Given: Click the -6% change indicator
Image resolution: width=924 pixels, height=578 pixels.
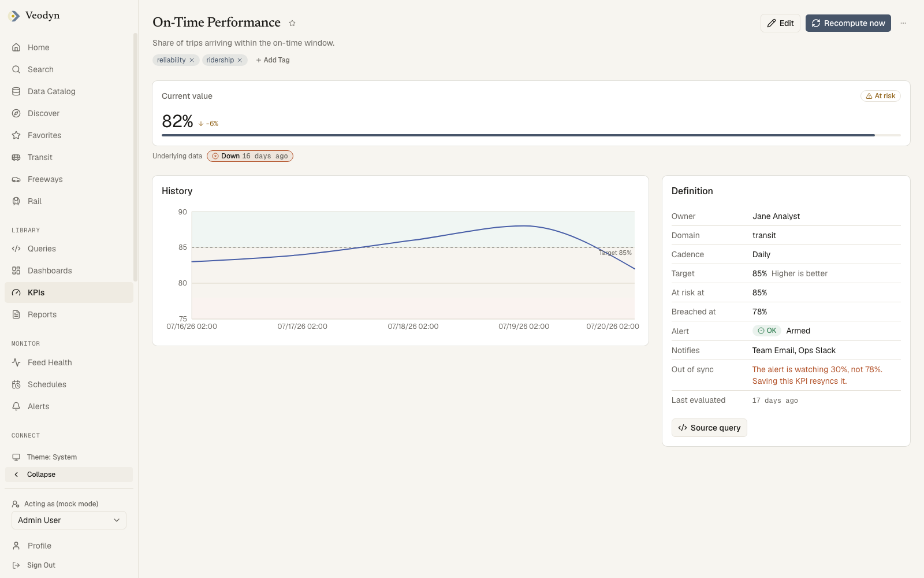Looking at the screenshot, I should (208, 124).
